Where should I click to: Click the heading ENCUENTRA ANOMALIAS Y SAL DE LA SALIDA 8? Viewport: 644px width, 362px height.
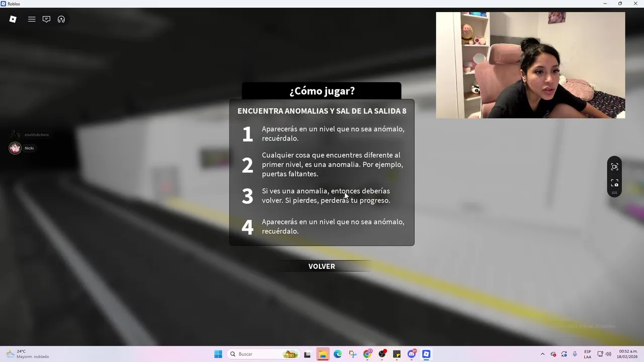(322, 111)
